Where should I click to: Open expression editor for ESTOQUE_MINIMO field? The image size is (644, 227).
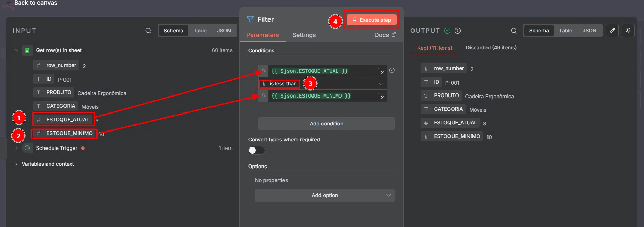[x=382, y=97]
